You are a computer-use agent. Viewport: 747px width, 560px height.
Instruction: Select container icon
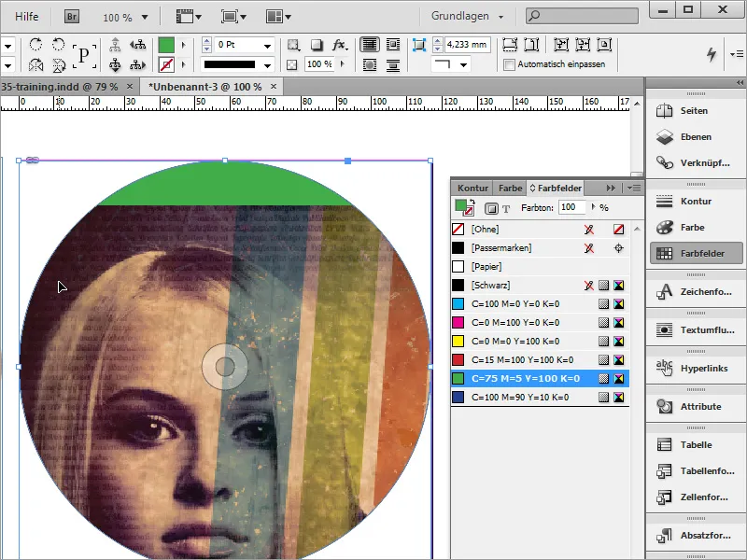[115, 45]
